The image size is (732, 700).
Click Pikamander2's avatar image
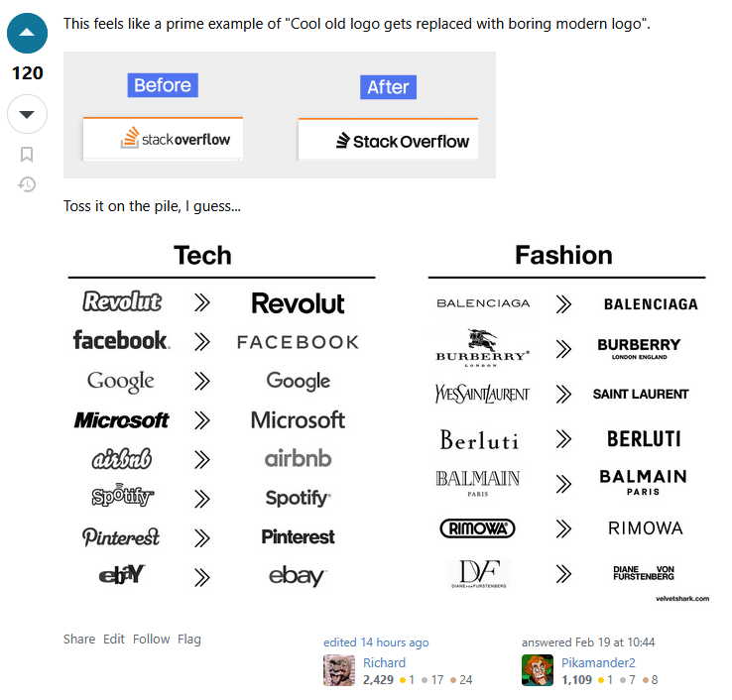pyautogui.click(x=538, y=670)
